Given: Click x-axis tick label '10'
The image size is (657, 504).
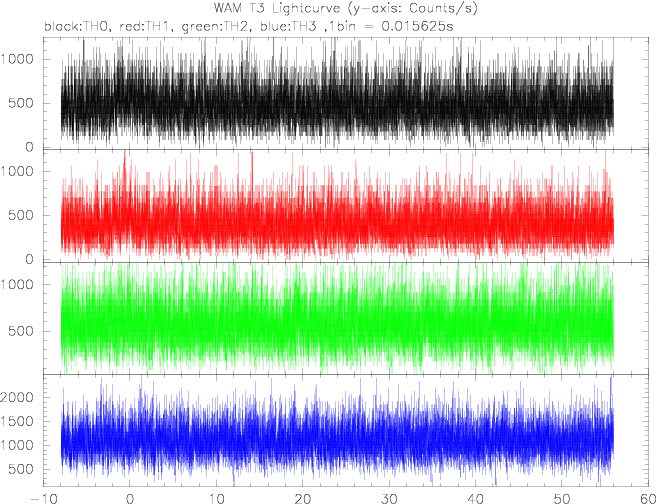Looking at the screenshot, I should 216,498.
